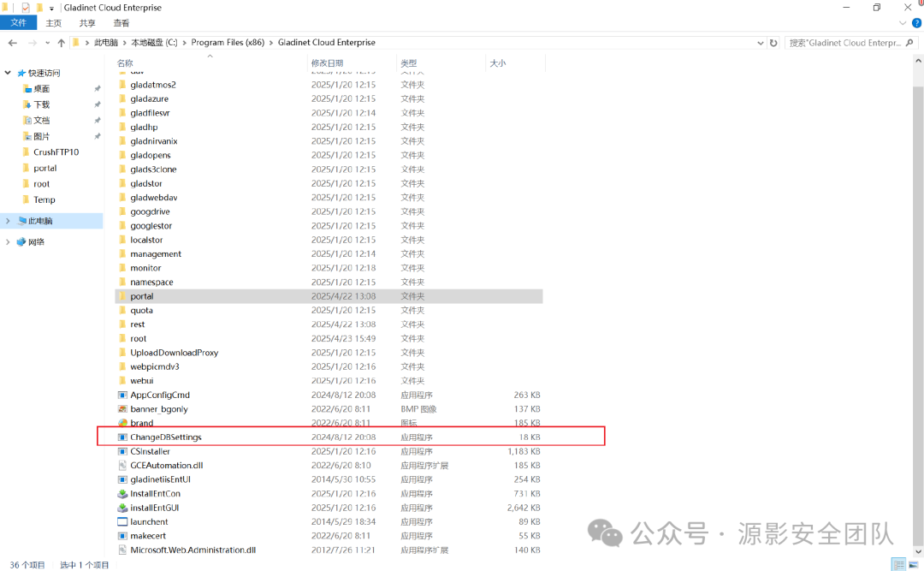Screen dimensions: 924x571
Task: Refresh the current folder view
Action: pyautogui.click(x=773, y=43)
